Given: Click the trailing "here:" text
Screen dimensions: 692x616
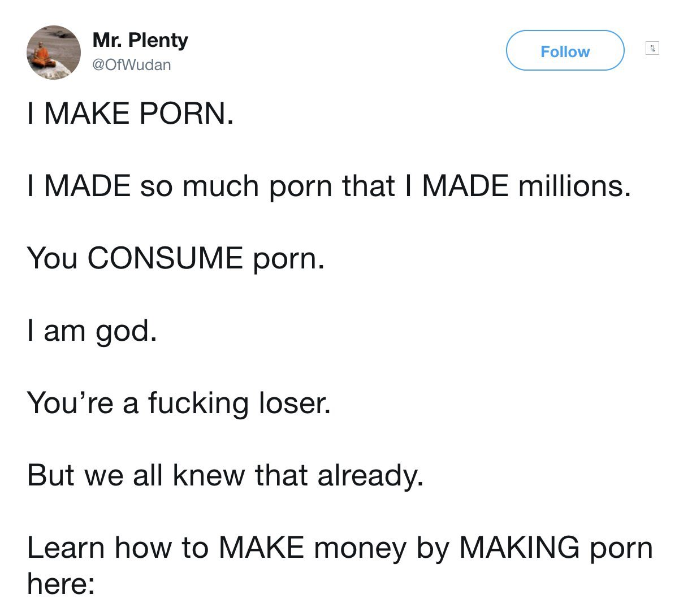Looking at the screenshot, I should (x=61, y=583).
